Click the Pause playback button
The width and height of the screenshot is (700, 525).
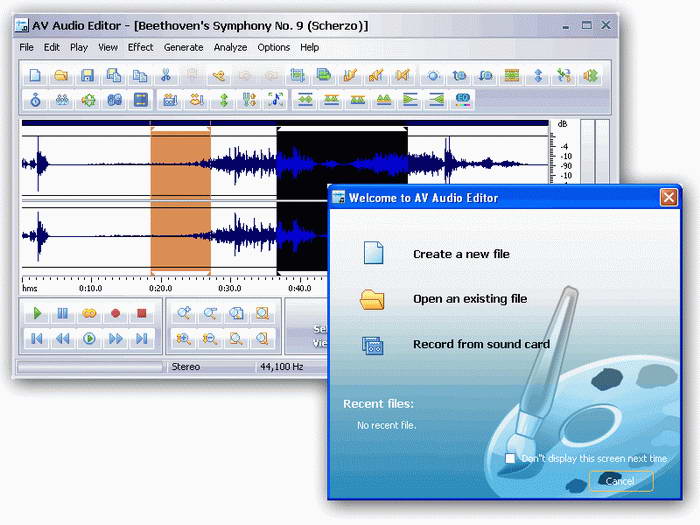pos(62,313)
